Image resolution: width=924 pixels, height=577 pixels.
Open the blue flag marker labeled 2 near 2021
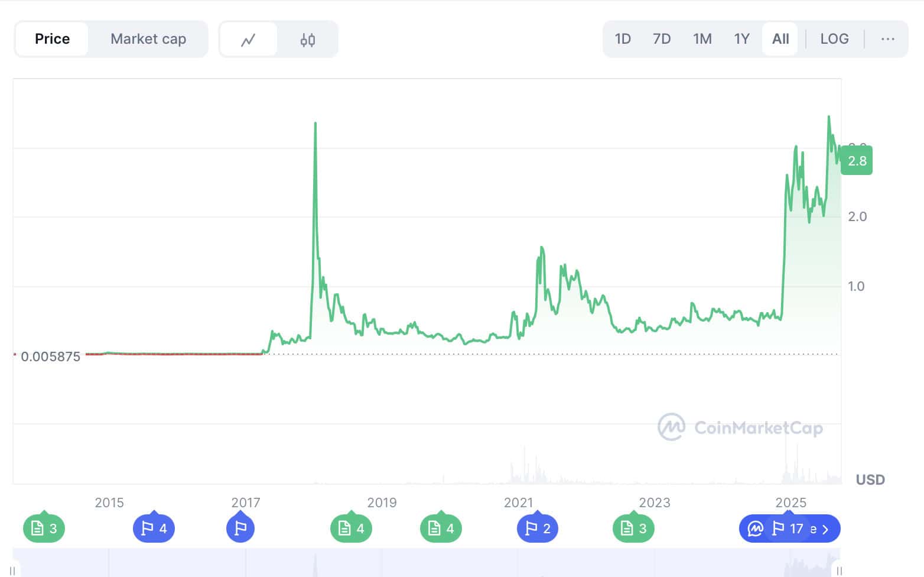538,528
